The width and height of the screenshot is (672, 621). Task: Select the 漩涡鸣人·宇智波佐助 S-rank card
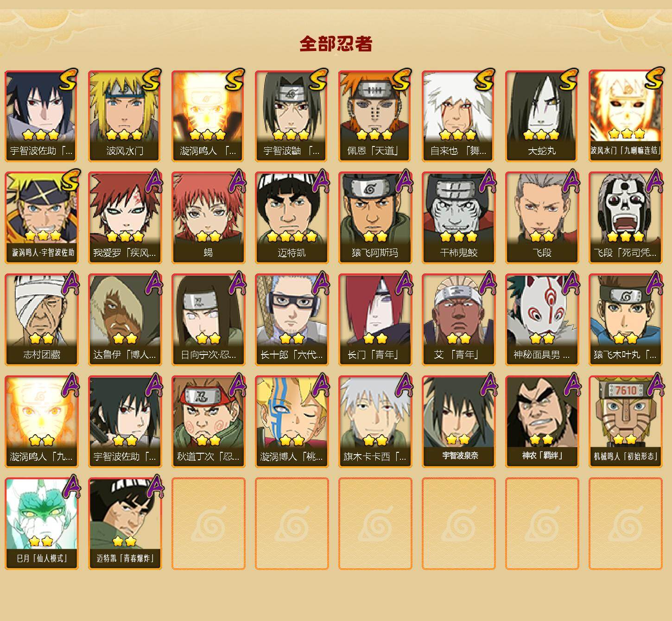[x=41, y=218]
